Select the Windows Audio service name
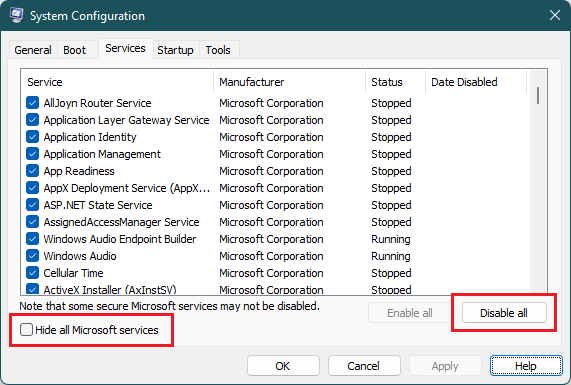This screenshot has height=385, width=571. pos(80,256)
